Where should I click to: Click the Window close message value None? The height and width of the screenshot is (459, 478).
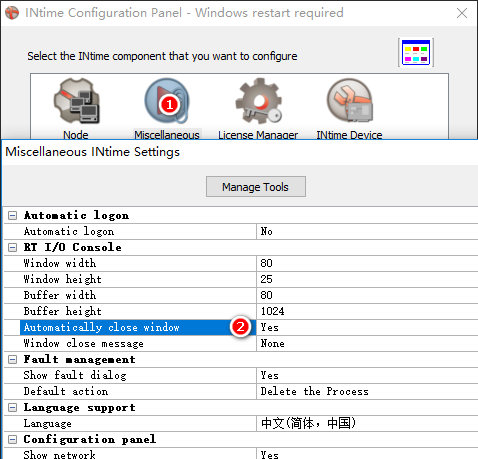coord(367,344)
